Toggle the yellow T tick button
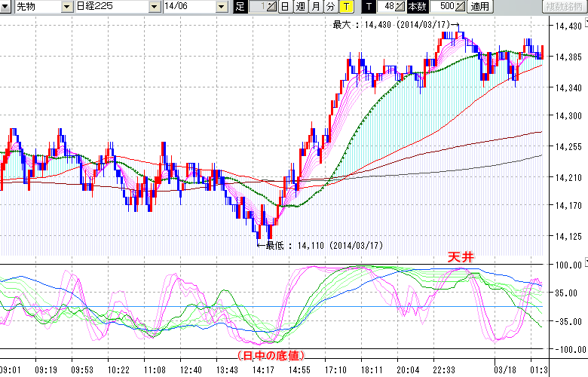Viewport: 588px width, 377px height. tap(345, 7)
